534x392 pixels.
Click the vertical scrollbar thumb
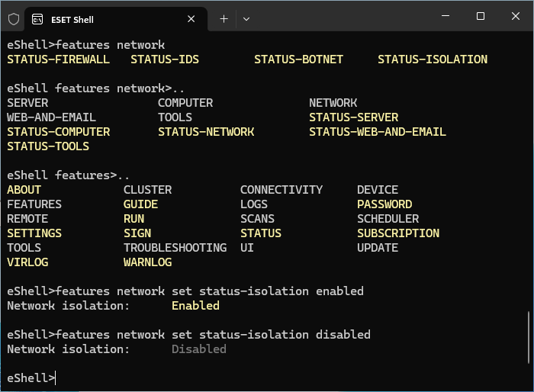(529, 337)
